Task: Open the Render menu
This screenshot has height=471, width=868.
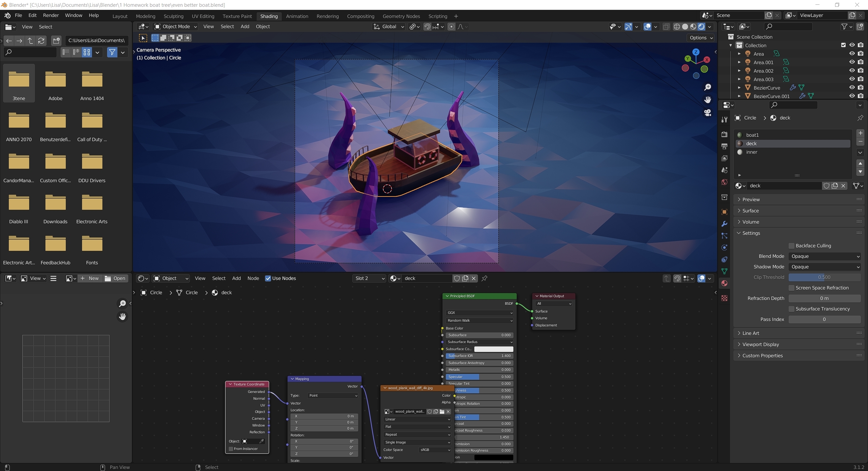Action: 51,15
